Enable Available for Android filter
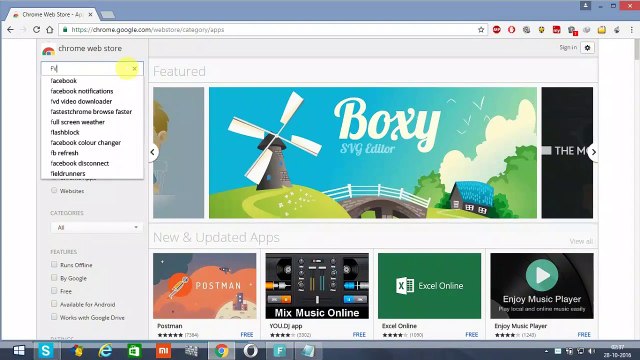This screenshot has width=640, height=360. coord(54,304)
